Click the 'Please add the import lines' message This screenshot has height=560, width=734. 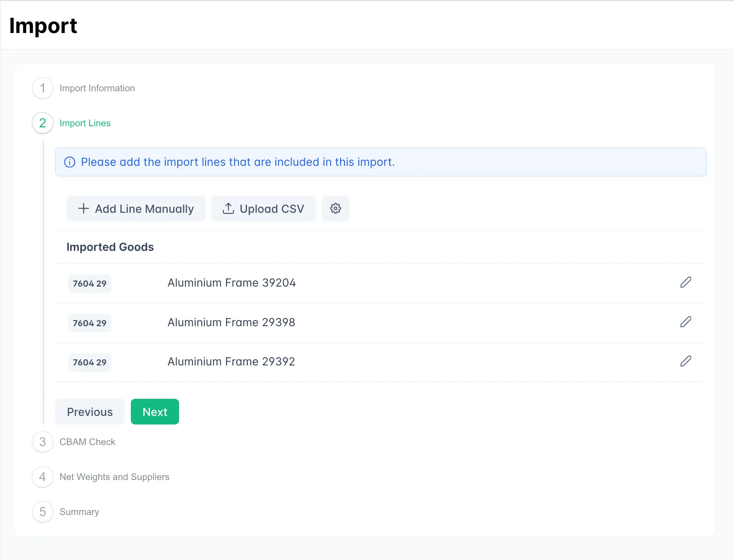[238, 162]
